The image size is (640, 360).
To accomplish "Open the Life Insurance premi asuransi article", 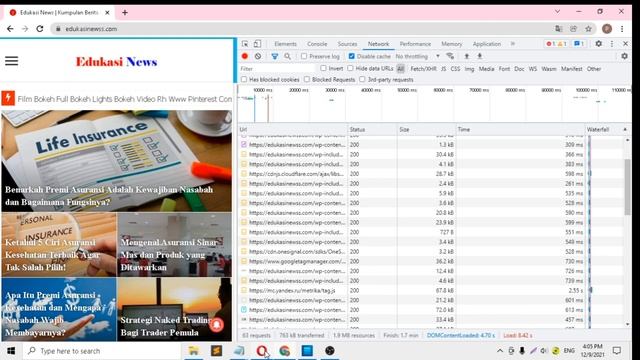I will (x=116, y=161).
